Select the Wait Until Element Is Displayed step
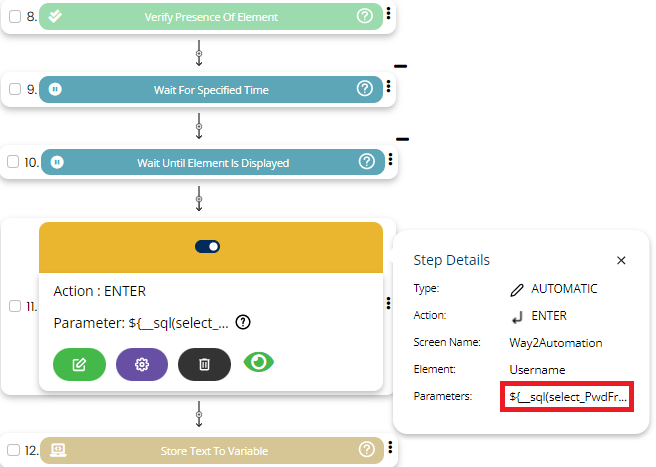Image resolution: width=656 pixels, height=467 pixels. click(212, 162)
